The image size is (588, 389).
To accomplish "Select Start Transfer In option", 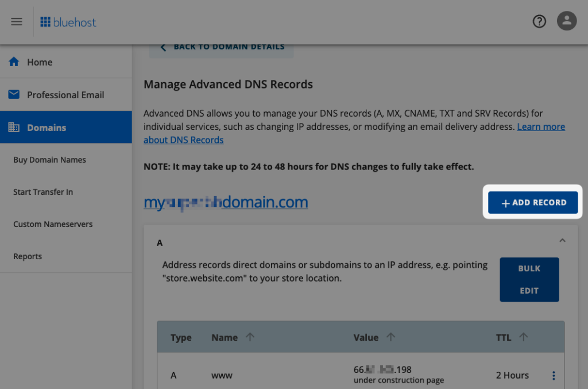I will [42, 192].
